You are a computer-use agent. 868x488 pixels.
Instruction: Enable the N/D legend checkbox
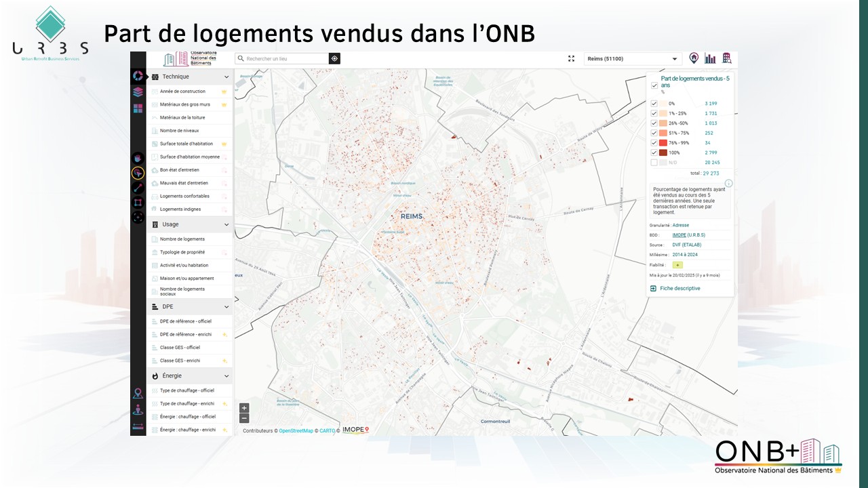654,163
